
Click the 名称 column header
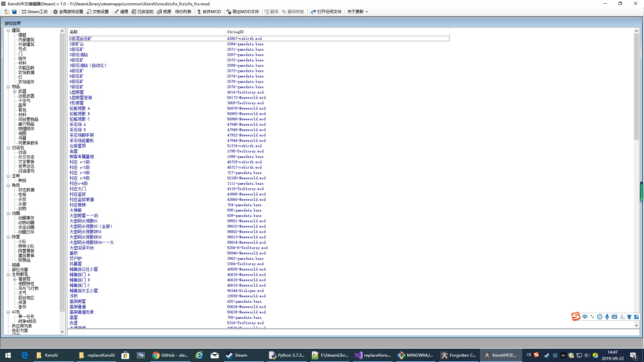[x=73, y=32]
